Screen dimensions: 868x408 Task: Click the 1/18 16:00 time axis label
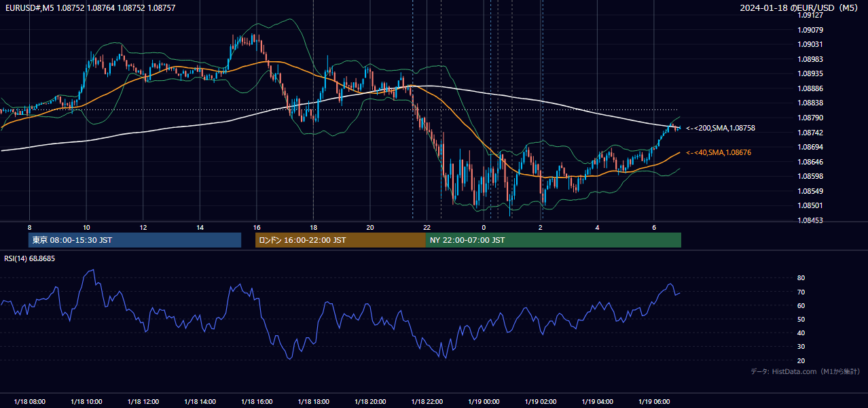[x=256, y=402]
